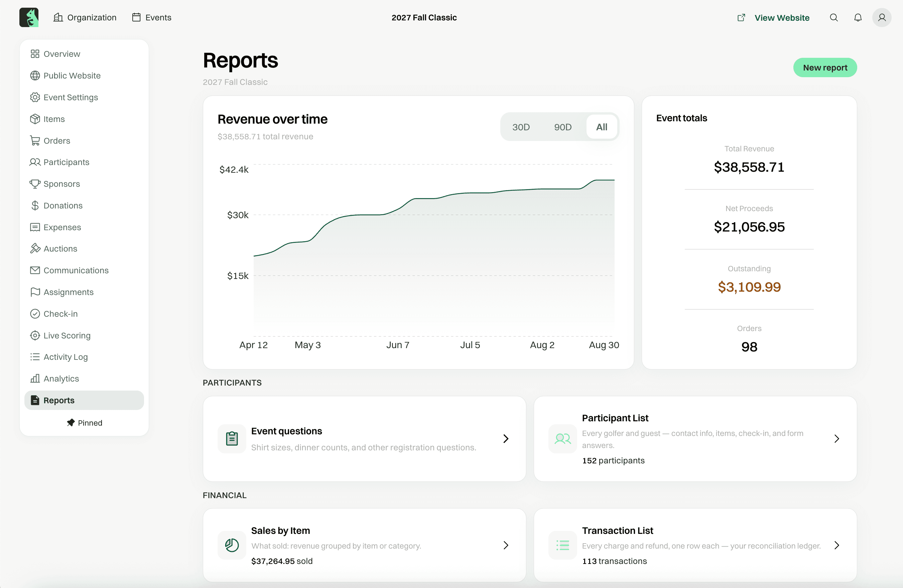Open Sales by Item via its chevron

tap(506, 545)
